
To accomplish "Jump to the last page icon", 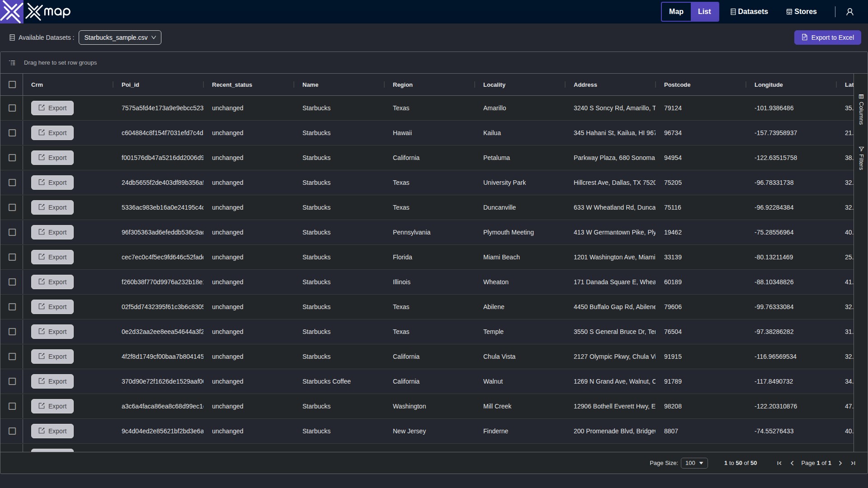I will coord(853,463).
